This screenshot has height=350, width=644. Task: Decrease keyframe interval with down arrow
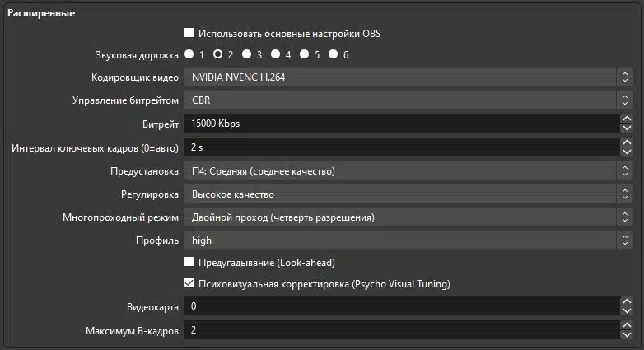(x=627, y=152)
